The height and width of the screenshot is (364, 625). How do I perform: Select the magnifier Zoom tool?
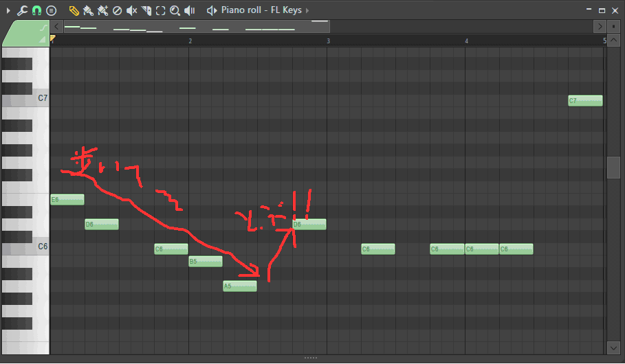pyautogui.click(x=175, y=10)
